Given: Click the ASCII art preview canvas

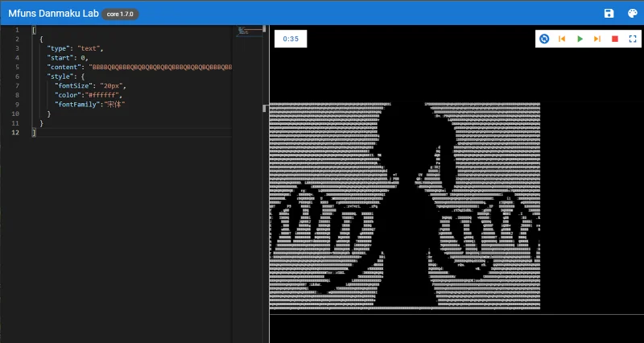Looking at the screenshot, I should (x=405, y=206).
